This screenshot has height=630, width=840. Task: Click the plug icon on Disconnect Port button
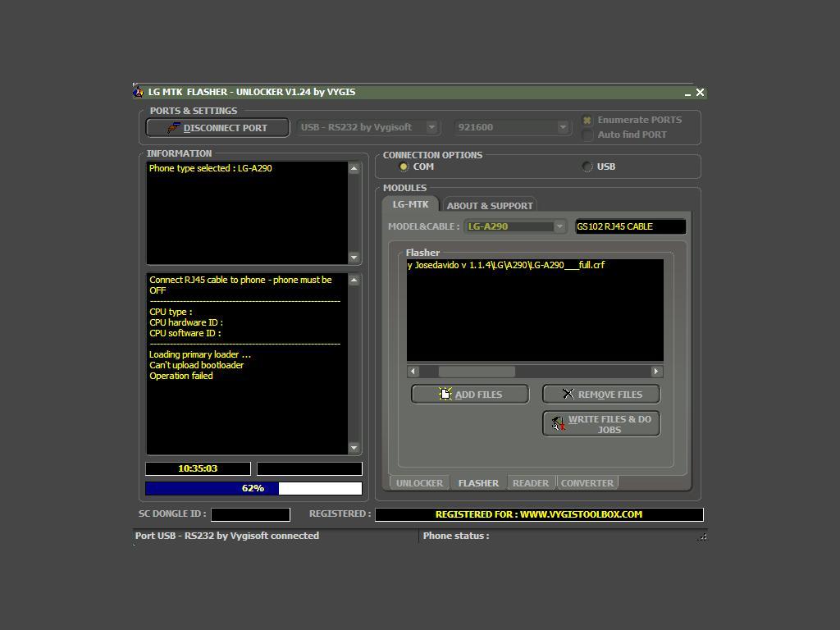pos(173,128)
